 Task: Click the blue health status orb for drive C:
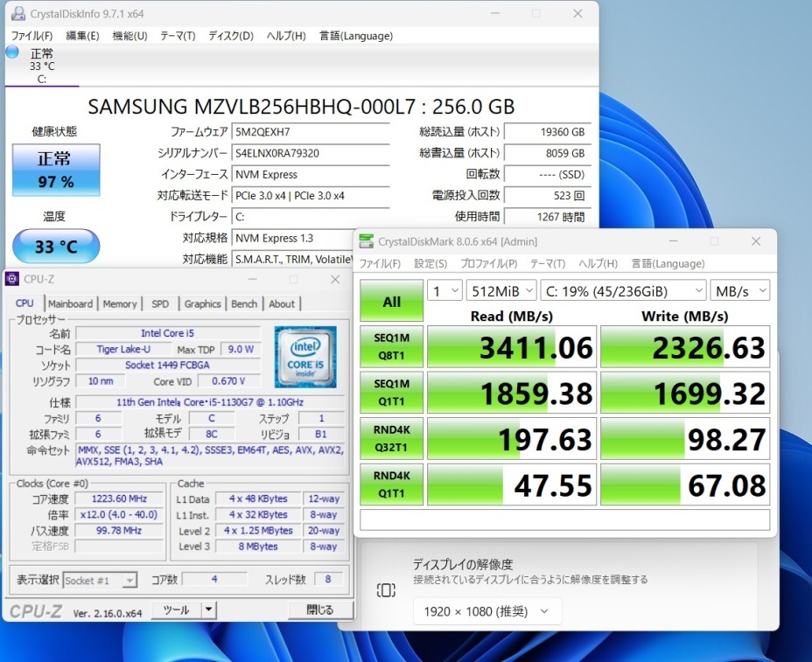[x=12, y=52]
